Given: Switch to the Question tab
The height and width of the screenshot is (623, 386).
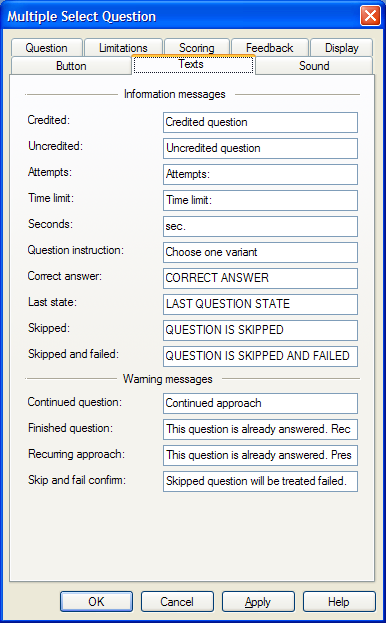Looking at the screenshot, I should (47, 48).
